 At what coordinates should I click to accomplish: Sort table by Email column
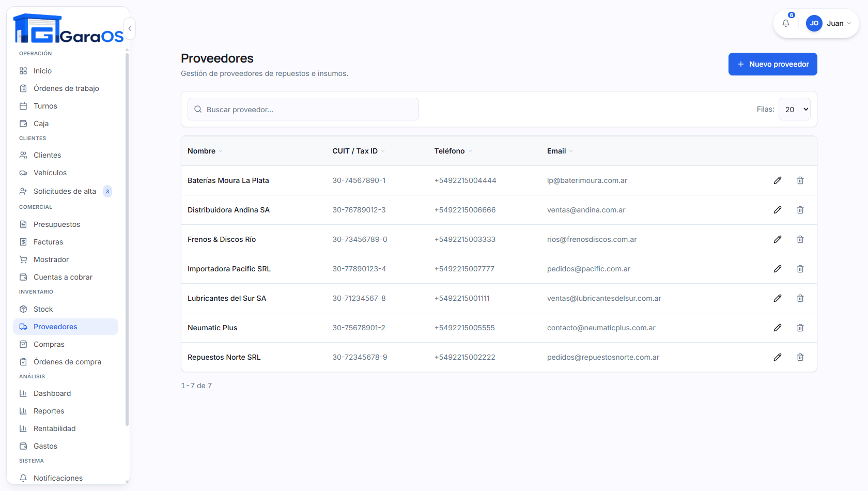[560, 151]
